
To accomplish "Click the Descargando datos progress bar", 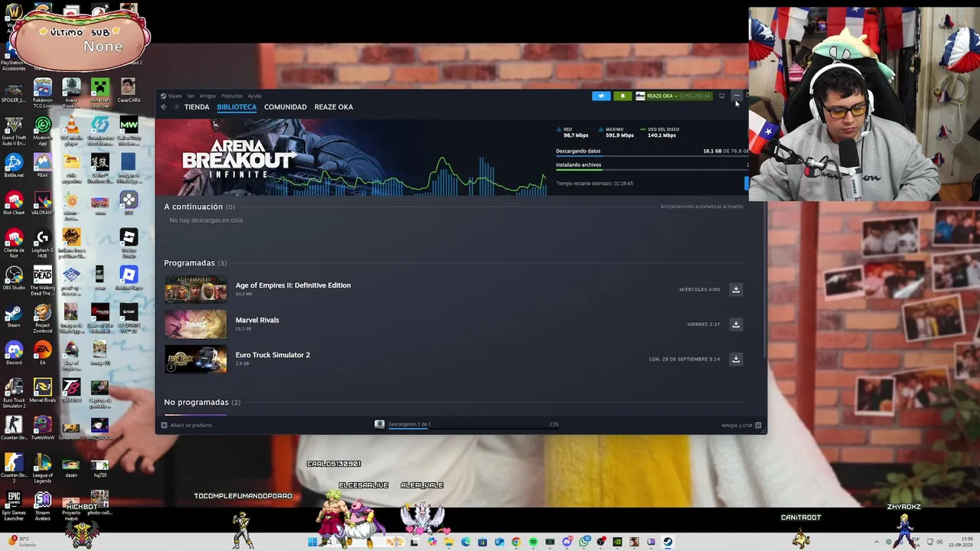I will [x=652, y=156].
